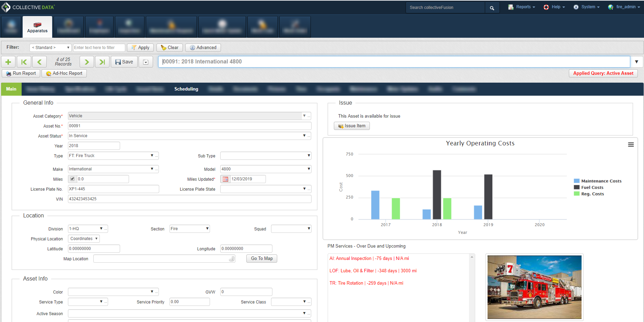Open the Reports menu
Viewport: 644px width, 322px height.
coord(522,7)
